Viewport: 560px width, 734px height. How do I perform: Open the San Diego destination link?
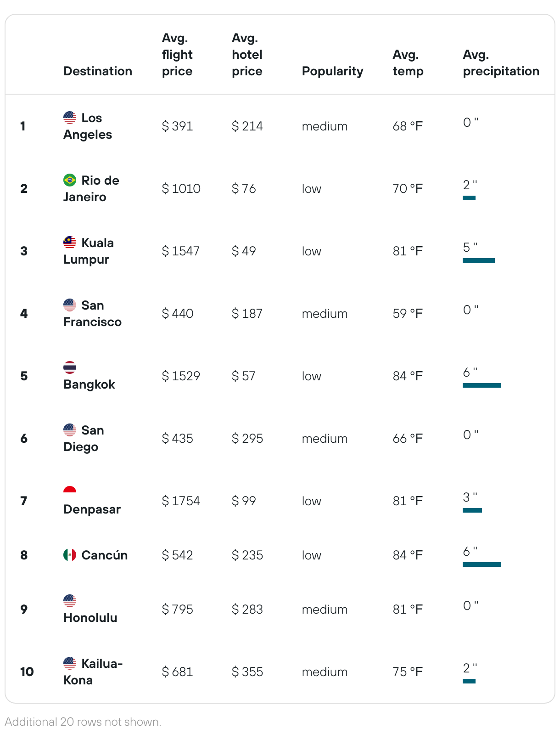click(84, 439)
